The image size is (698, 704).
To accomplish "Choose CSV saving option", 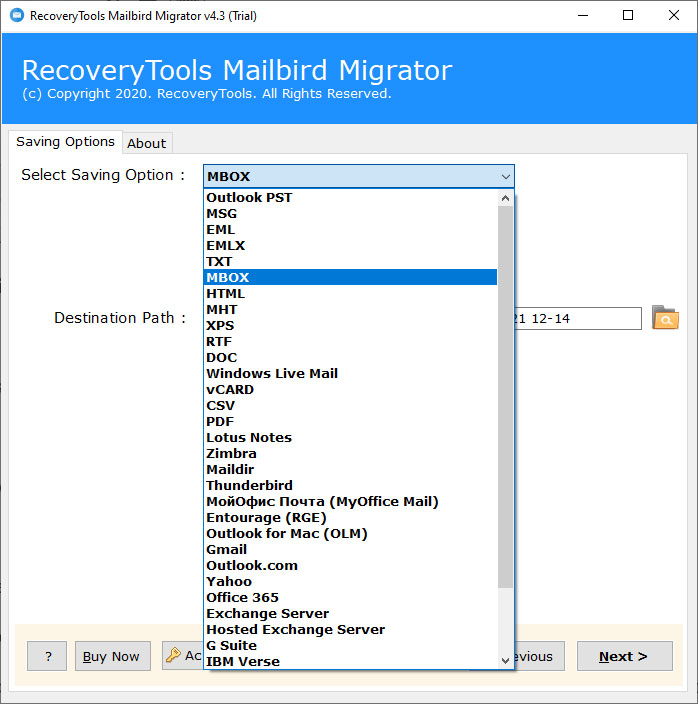I will (x=350, y=405).
